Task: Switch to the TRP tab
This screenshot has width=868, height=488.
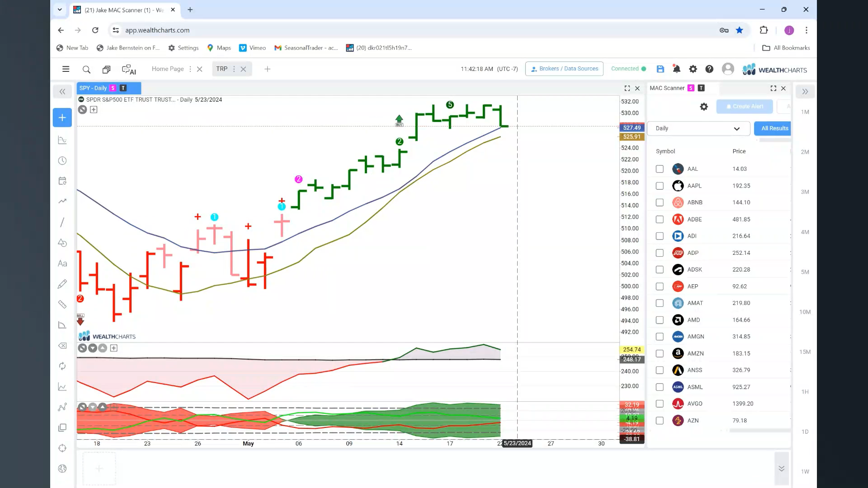Action: (222, 69)
